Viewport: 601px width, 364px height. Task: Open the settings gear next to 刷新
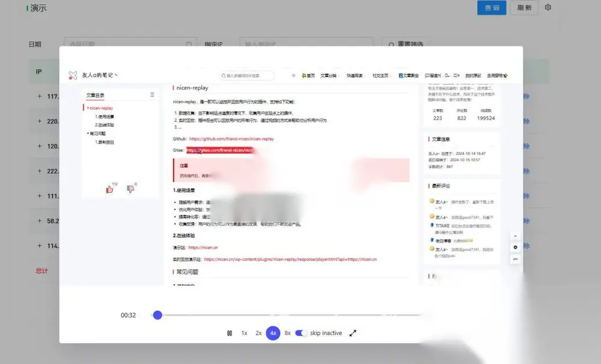548,7
